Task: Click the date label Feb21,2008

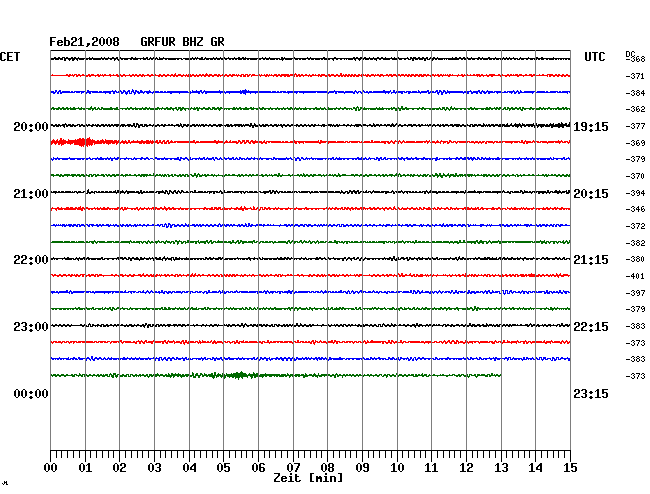Action: 85,42
